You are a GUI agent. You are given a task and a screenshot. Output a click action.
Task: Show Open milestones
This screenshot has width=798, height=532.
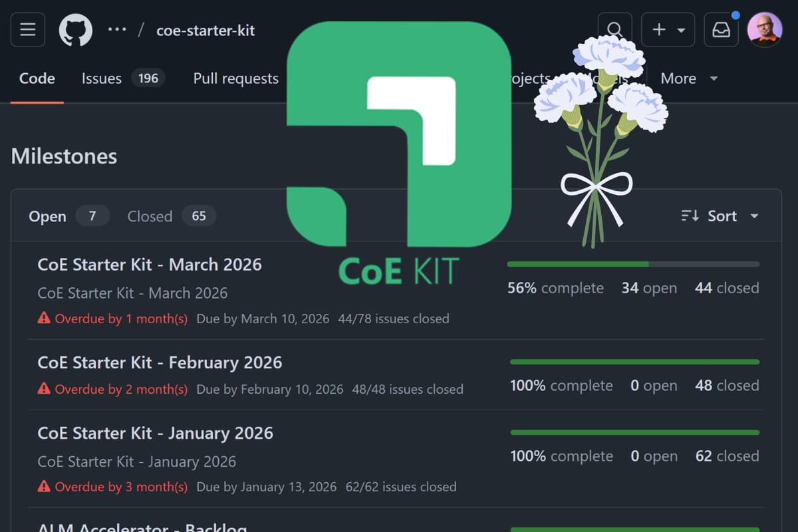click(68, 216)
